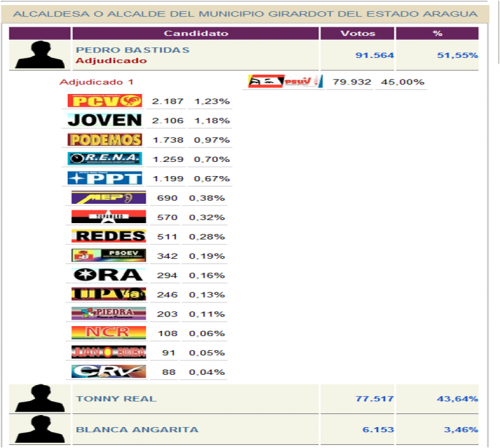Click Bastidas percentage 51,55%

click(x=458, y=55)
